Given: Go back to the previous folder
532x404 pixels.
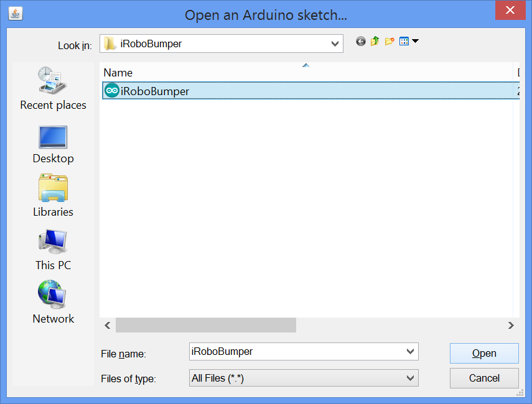Looking at the screenshot, I should (x=360, y=42).
